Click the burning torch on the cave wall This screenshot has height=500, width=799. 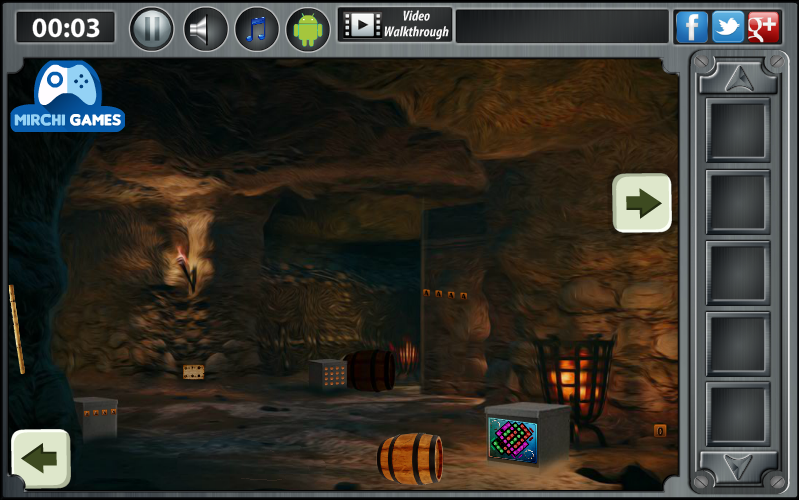(185, 269)
